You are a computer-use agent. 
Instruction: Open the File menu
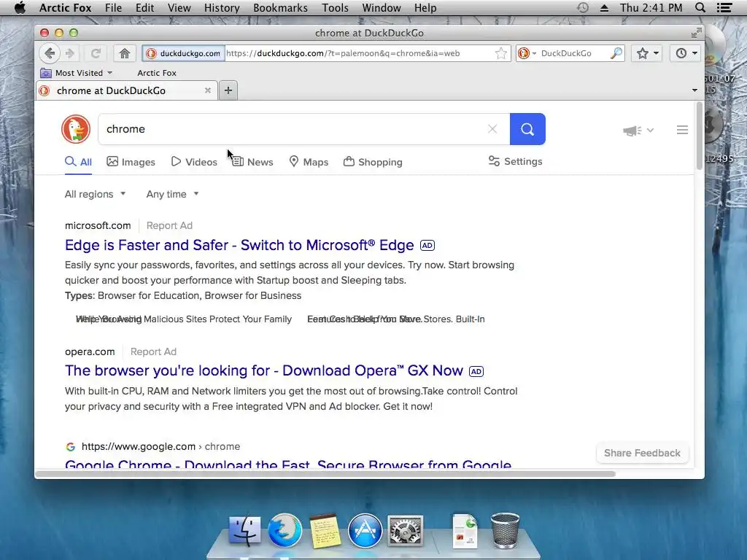click(113, 7)
